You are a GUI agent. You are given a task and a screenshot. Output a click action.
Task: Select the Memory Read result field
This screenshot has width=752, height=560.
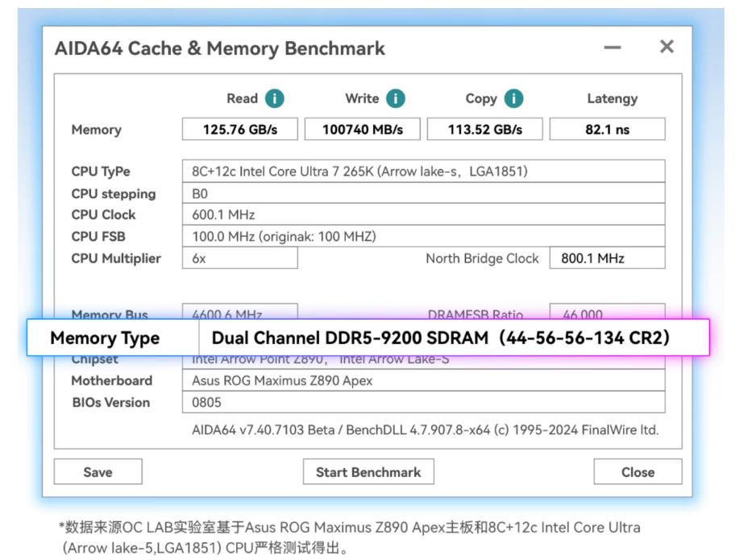coord(240,129)
